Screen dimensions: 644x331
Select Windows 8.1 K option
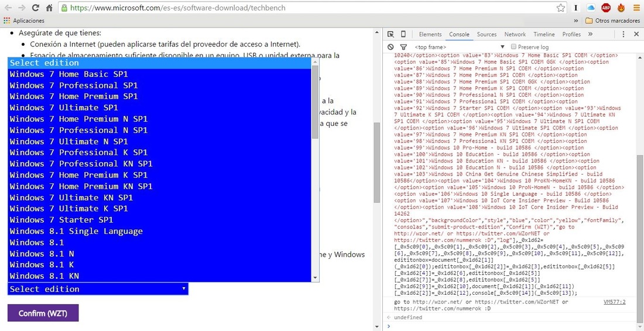(160, 264)
